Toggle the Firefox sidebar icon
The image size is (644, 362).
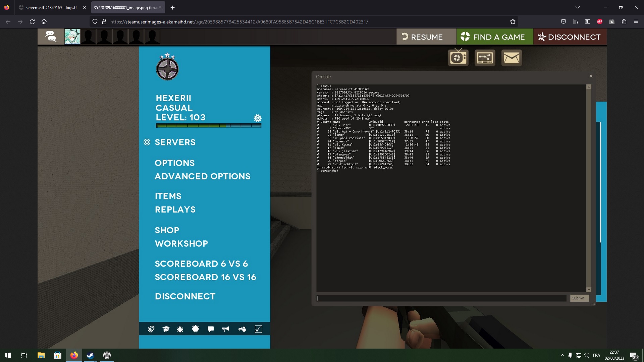588,22
